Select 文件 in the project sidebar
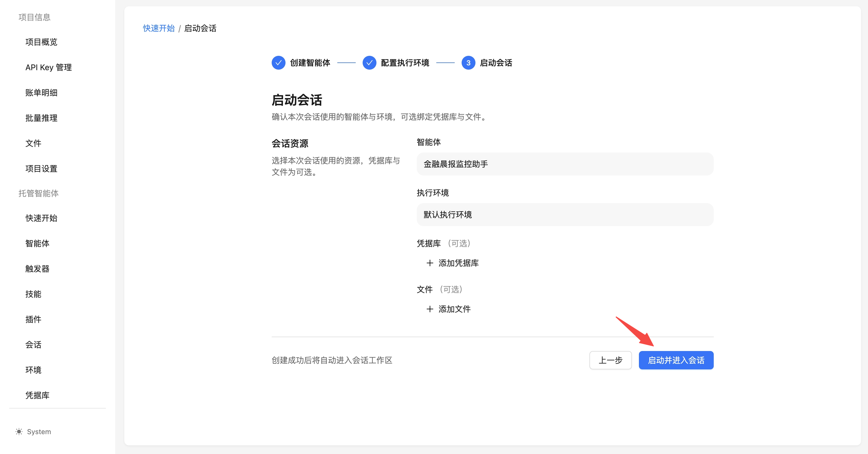The width and height of the screenshot is (868, 454). coord(33,143)
